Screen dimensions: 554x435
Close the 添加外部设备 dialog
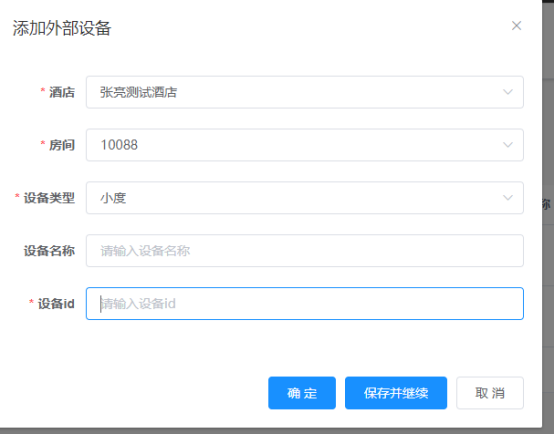(516, 25)
